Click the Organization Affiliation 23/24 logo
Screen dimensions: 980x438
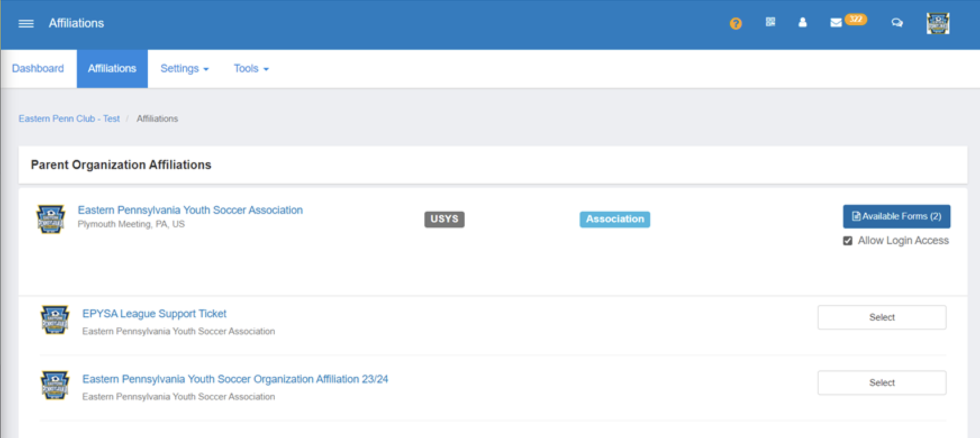[55, 385]
